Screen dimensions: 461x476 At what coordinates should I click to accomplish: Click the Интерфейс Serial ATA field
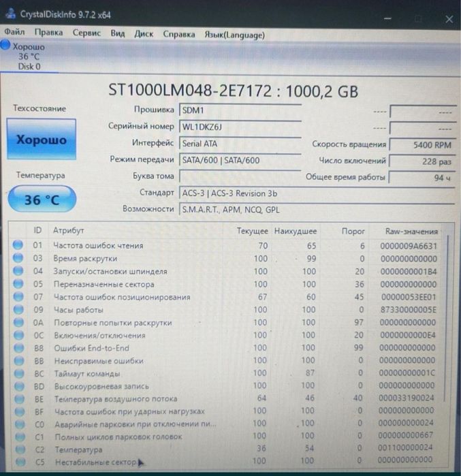pos(240,144)
